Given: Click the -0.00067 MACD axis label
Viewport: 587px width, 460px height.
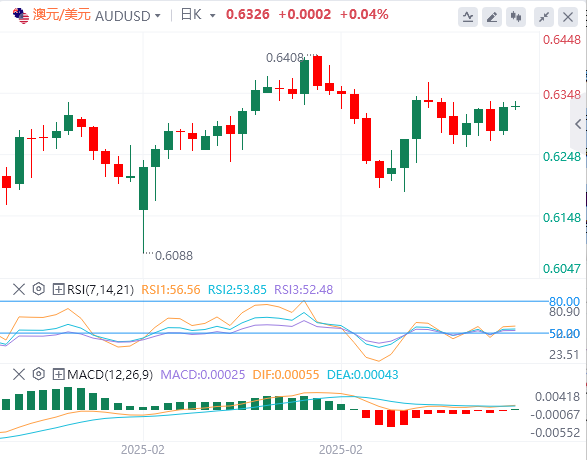Looking at the screenshot, I should click(555, 414).
